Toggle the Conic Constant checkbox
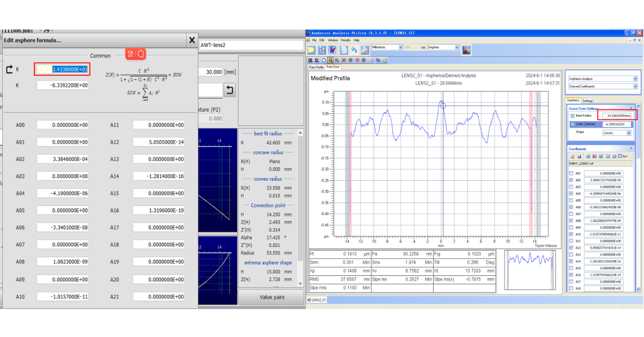This screenshot has height=337, width=644. 572,124
